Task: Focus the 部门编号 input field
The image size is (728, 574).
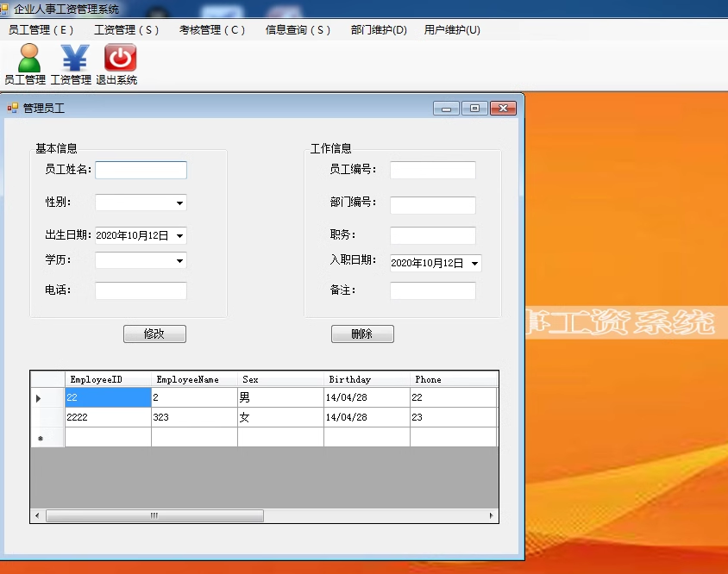Action: coord(433,205)
